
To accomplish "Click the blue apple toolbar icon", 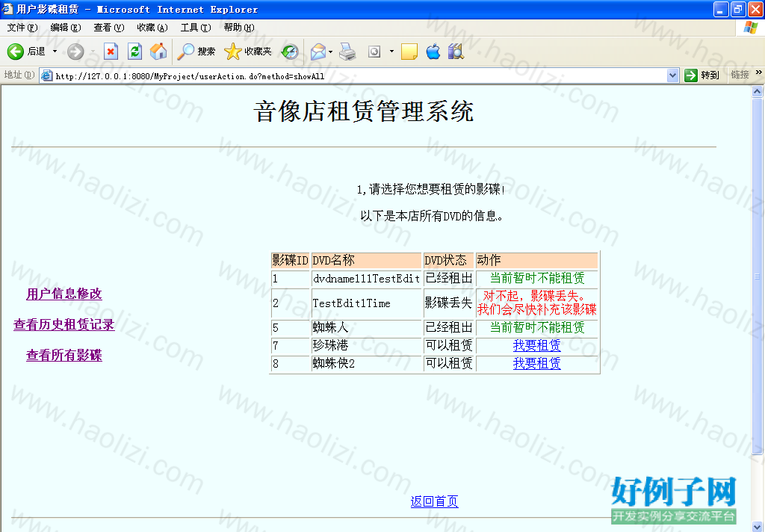I will pos(433,52).
